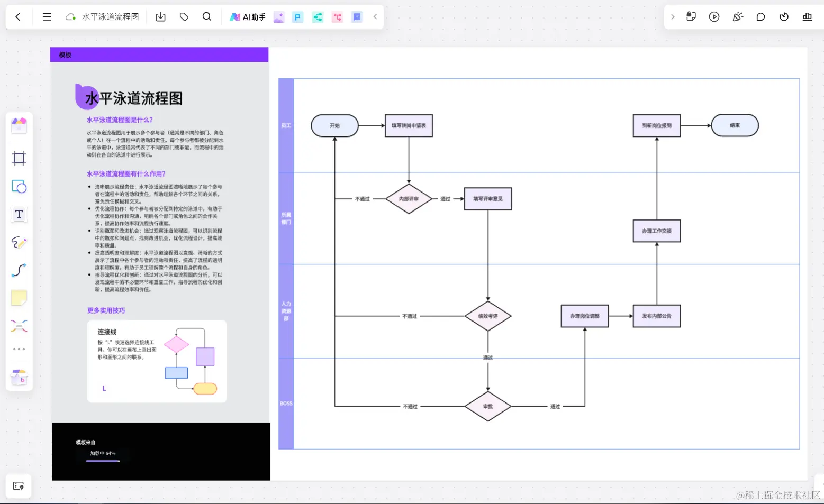Activate the laser pointer tool
This screenshot has height=504, width=824.
click(737, 16)
